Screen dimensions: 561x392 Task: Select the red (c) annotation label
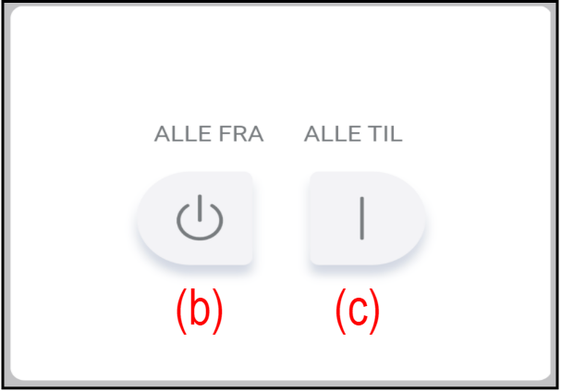[x=358, y=312]
